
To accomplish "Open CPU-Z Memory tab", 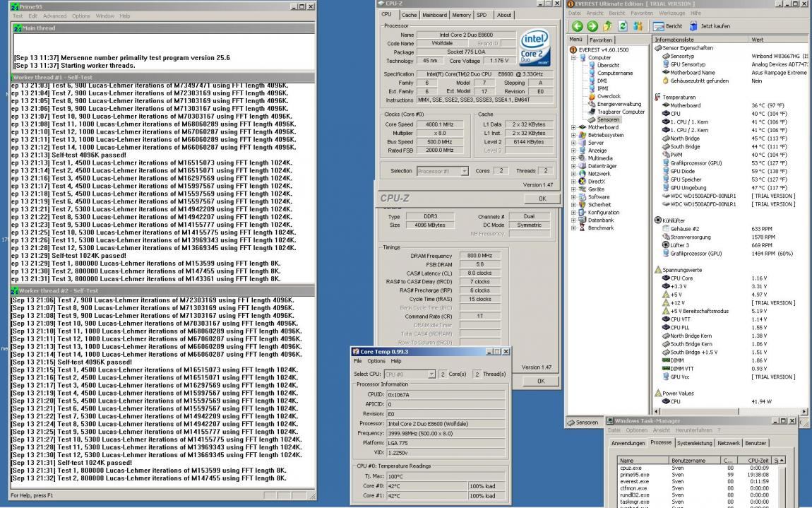I will pos(461,15).
